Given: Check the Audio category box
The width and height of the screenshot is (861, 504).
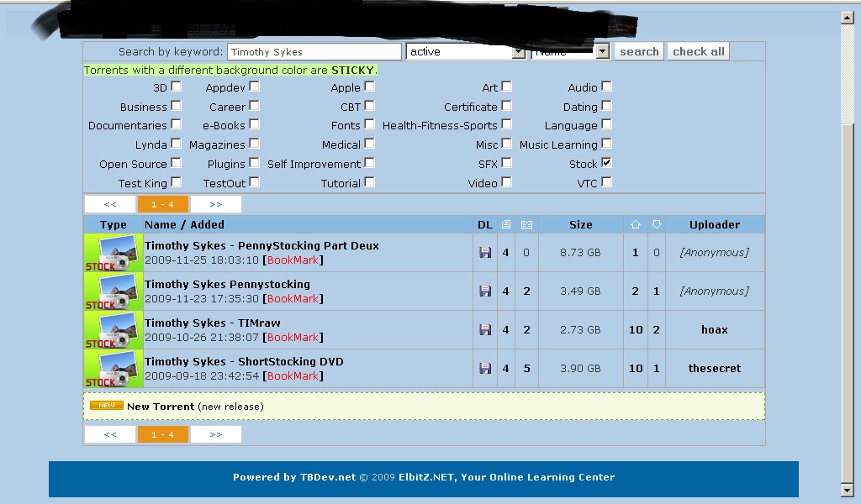Looking at the screenshot, I should (606, 87).
